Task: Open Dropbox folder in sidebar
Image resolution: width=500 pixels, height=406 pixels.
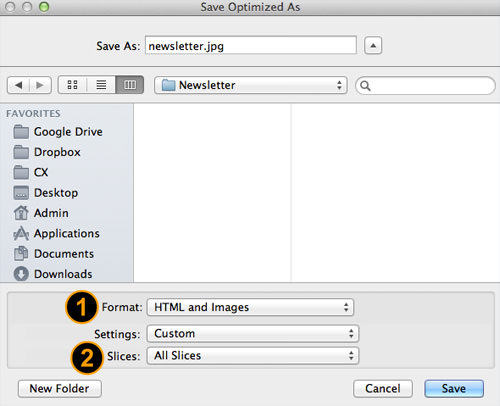Action: (x=47, y=152)
